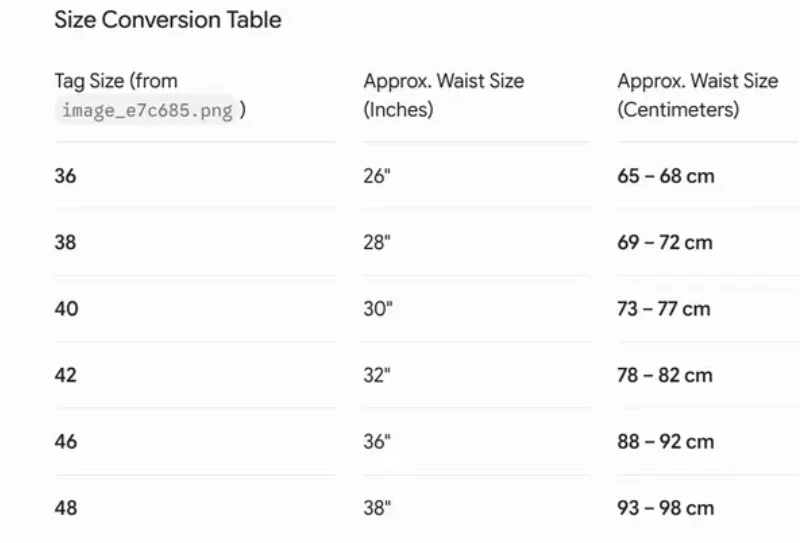
Task: Click the 28" waist inches value
Action: coord(377,242)
